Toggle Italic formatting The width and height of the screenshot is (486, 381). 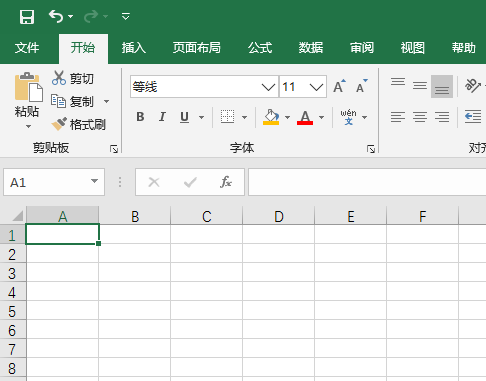162,117
